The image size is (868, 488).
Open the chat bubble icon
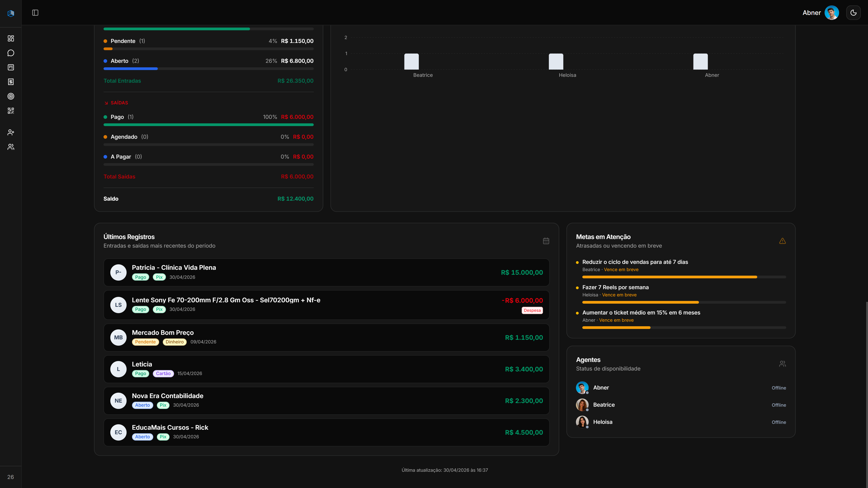click(x=11, y=53)
